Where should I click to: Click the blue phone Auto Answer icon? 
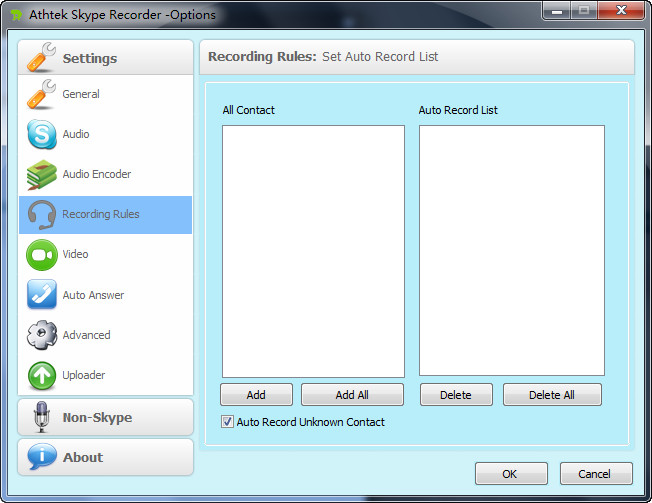pos(42,294)
